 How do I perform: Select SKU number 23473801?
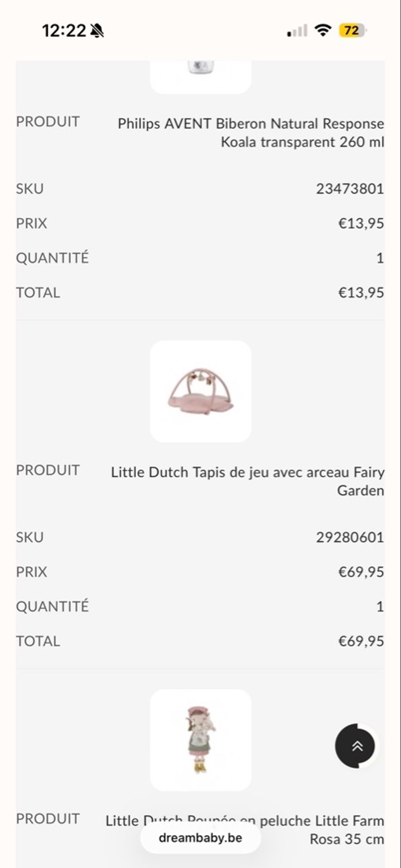click(x=349, y=188)
